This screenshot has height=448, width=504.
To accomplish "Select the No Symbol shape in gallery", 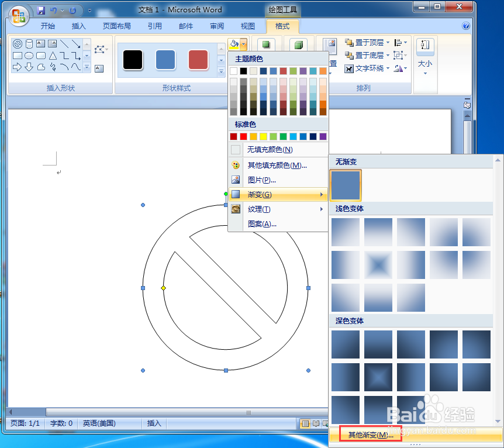I will [x=18, y=44].
